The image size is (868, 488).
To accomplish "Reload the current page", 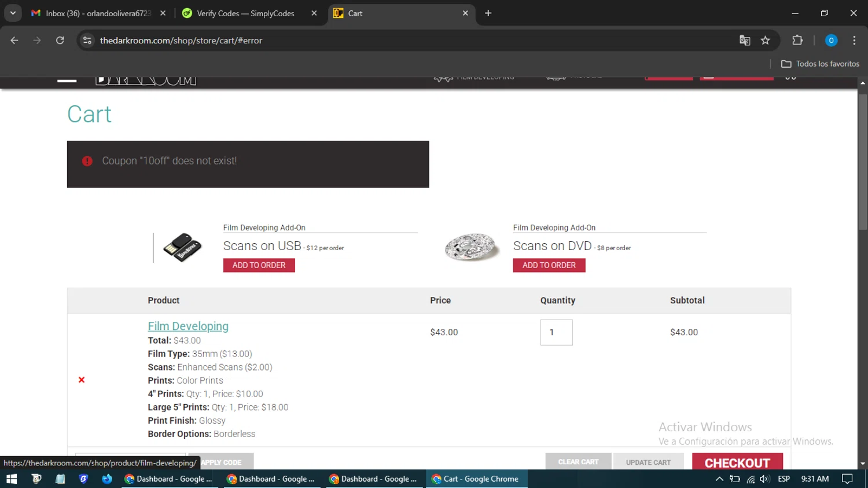I will pyautogui.click(x=60, y=41).
